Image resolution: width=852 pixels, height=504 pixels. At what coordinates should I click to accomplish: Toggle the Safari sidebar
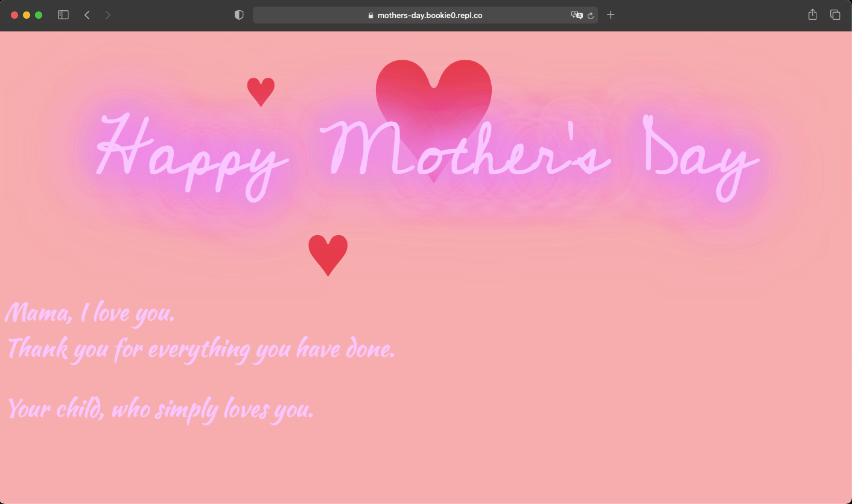(x=63, y=14)
